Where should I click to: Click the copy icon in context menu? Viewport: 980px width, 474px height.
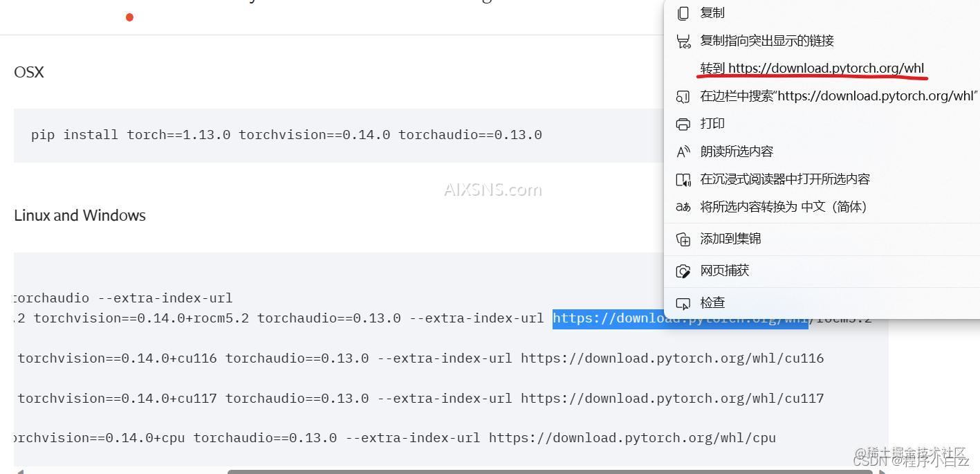(683, 13)
